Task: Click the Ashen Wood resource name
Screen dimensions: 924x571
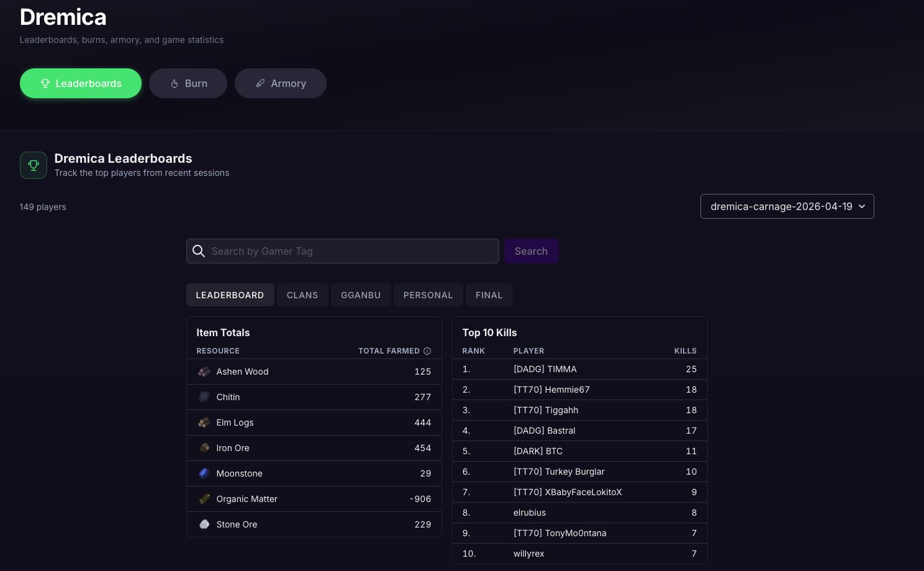Action: pos(242,372)
